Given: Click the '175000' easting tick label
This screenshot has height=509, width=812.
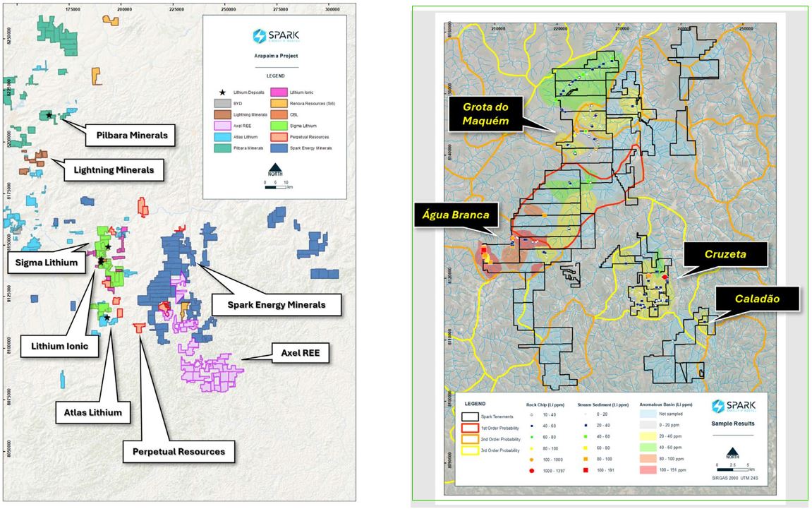Looking at the screenshot, I should 73,10.
